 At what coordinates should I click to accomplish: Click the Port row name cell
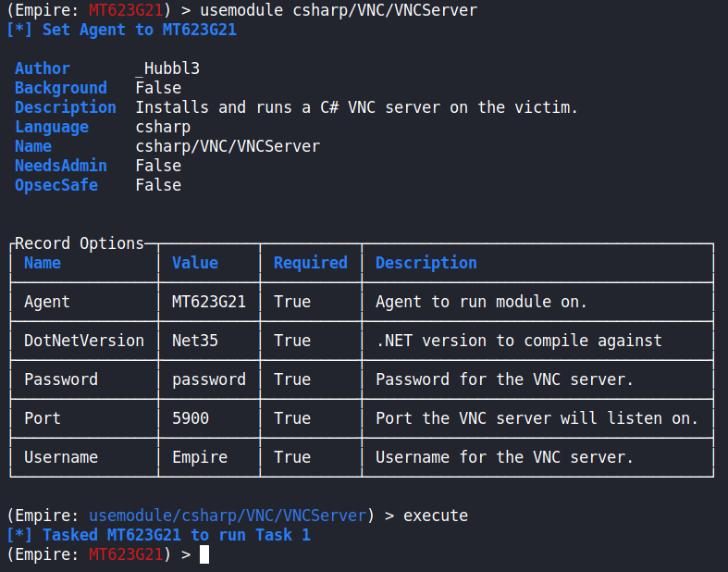(x=43, y=418)
